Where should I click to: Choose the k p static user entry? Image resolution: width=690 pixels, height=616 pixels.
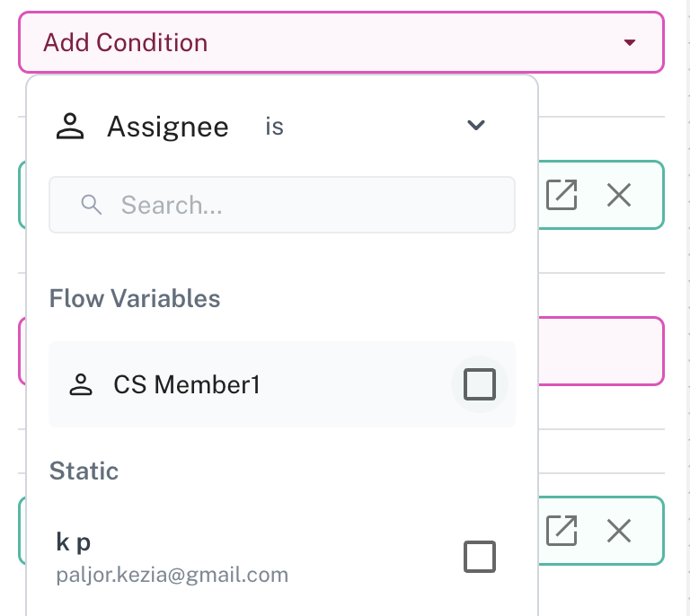(74, 542)
